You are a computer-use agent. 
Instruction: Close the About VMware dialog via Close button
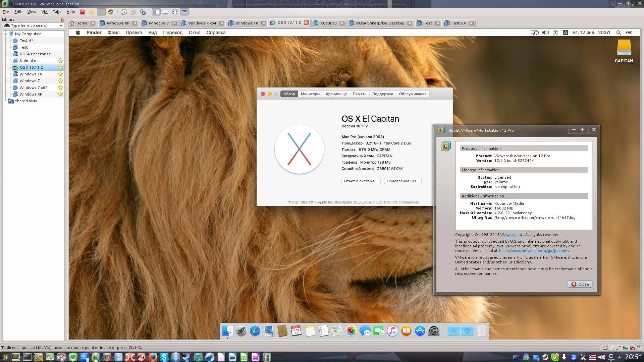(x=580, y=284)
